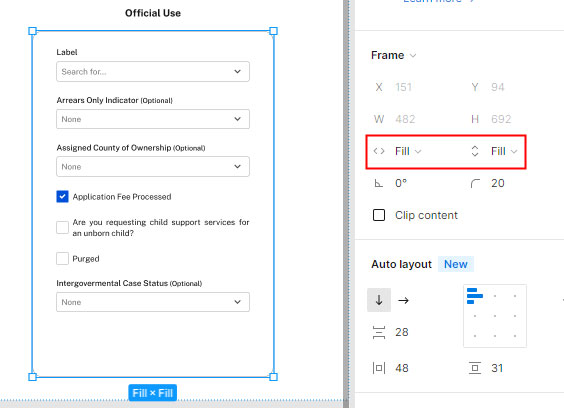
Task: Click the vertical padding icon
Action: pyautogui.click(x=475, y=368)
